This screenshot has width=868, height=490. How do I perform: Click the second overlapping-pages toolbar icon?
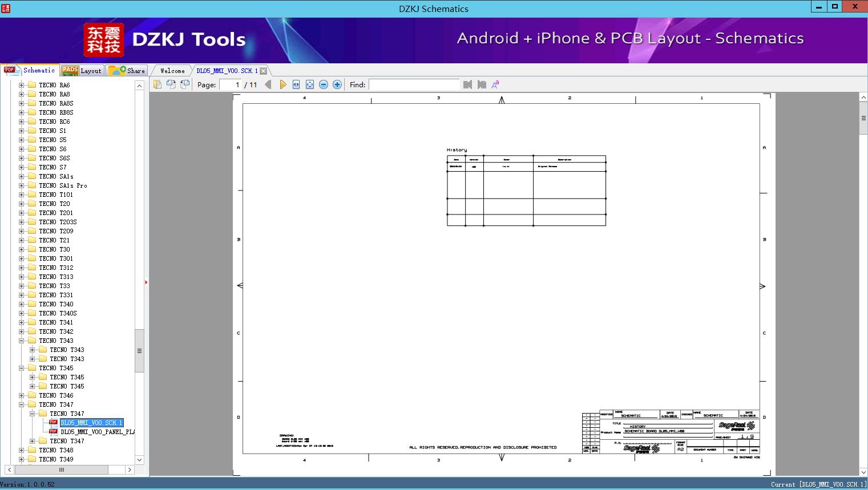(x=171, y=84)
